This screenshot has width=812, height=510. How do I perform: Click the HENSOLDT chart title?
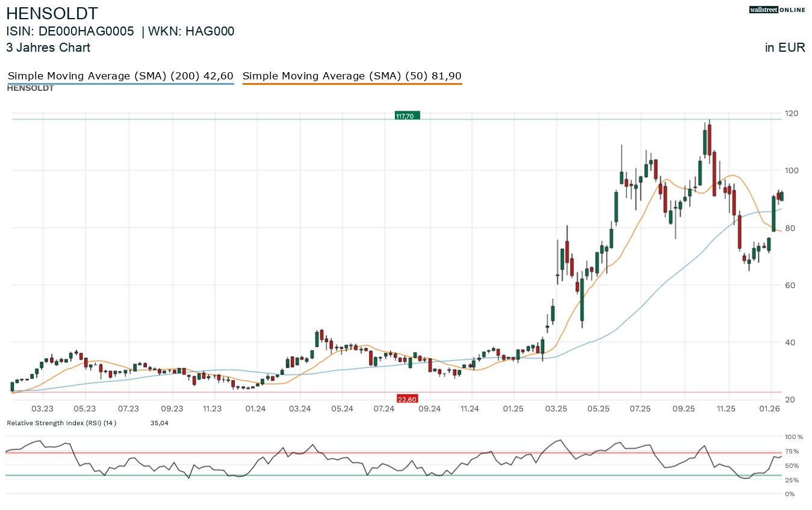tap(52, 13)
